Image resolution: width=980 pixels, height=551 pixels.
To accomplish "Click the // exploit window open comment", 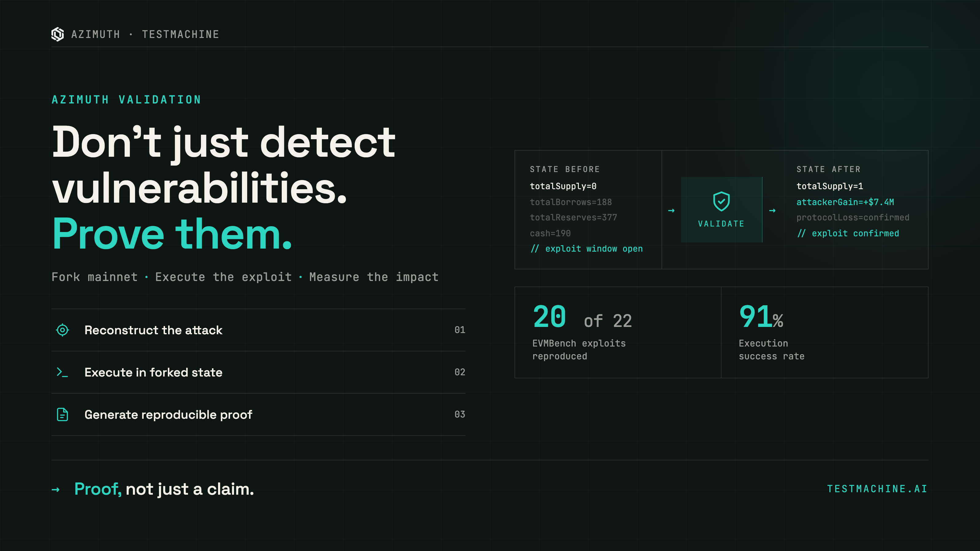I will pyautogui.click(x=586, y=249).
